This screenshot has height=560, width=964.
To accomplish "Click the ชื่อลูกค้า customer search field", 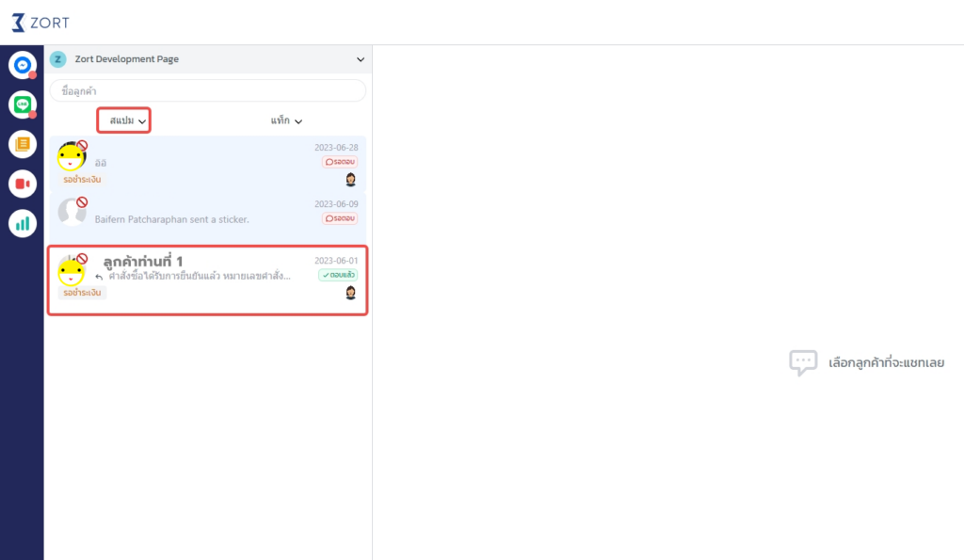I will 207,90.
